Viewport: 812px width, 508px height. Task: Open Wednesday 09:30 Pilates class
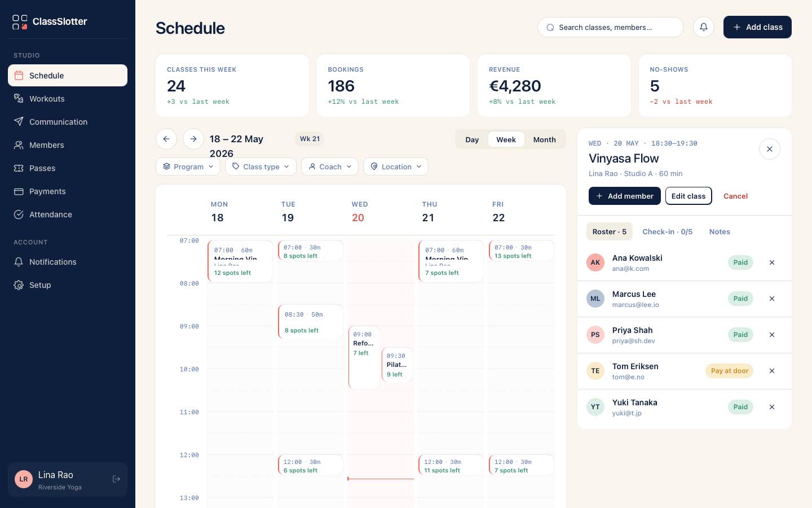(x=398, y=365)
